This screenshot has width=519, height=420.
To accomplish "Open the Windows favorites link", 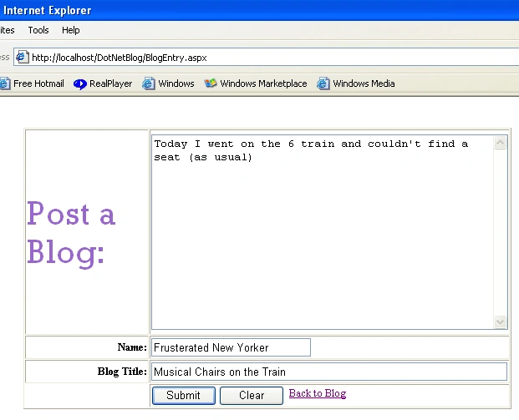I will pos(176,83).
